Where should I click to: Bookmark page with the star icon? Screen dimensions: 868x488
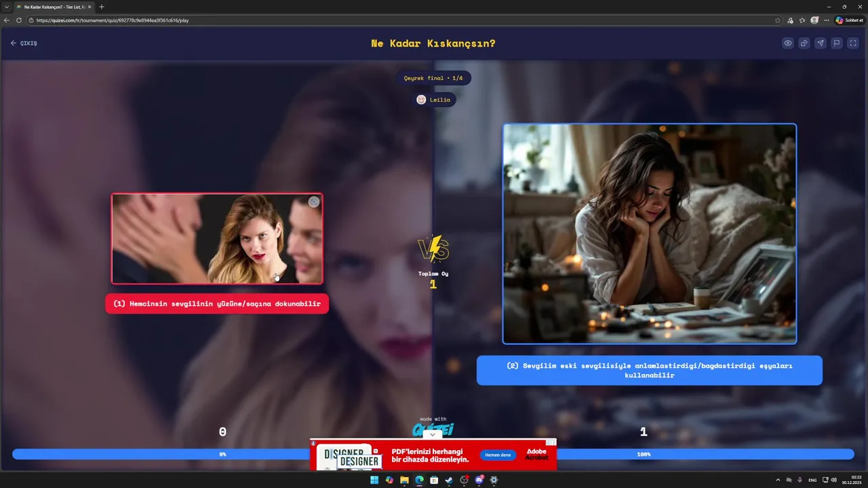pyautogui.click(x=778, y=20)
